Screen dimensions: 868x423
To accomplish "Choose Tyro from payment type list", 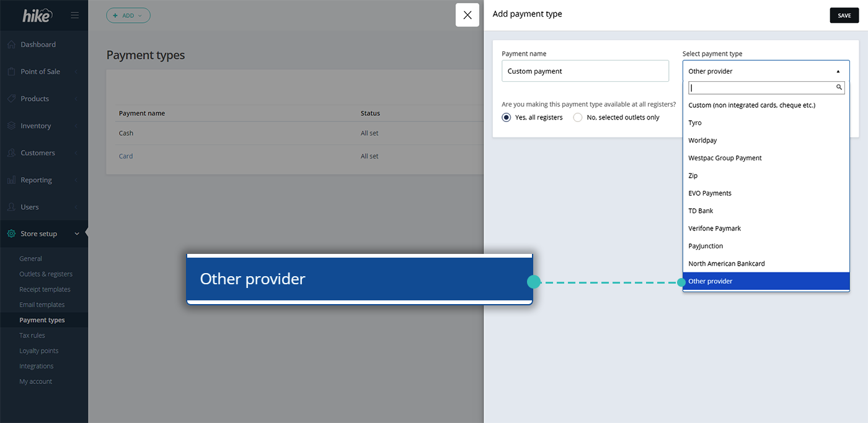I will [x=766, y=123].
